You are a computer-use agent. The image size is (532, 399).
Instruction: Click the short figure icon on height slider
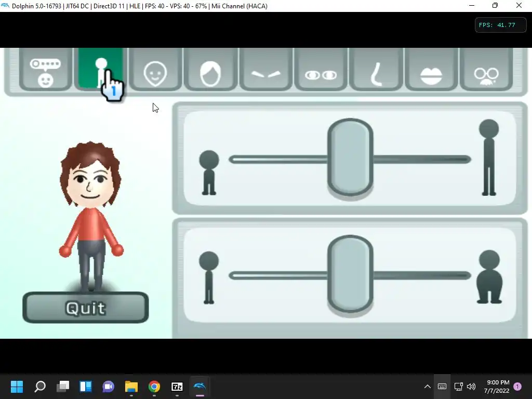click(x=209, y=172)
